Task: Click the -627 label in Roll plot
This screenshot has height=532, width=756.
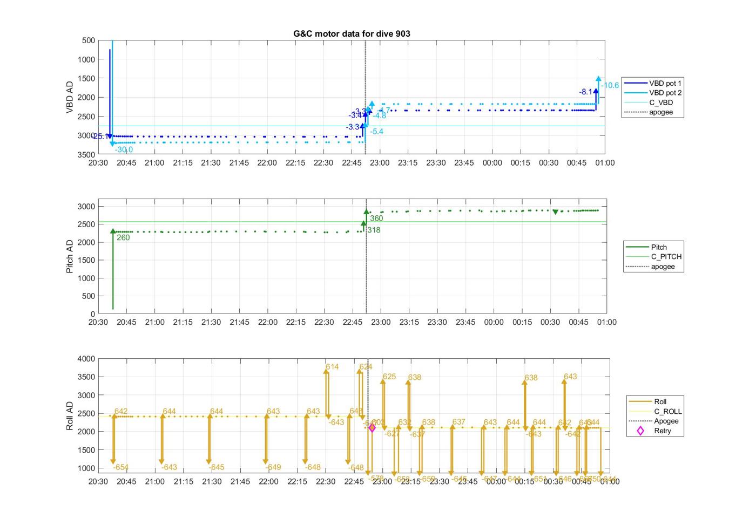Action: [393, 433]
